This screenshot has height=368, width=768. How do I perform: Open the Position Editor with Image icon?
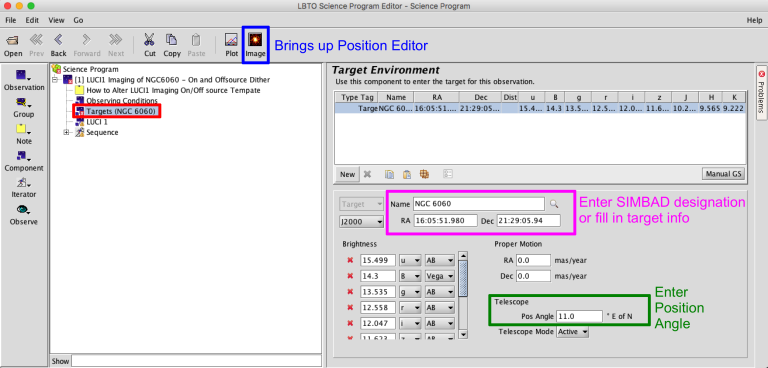pos(255,40)
